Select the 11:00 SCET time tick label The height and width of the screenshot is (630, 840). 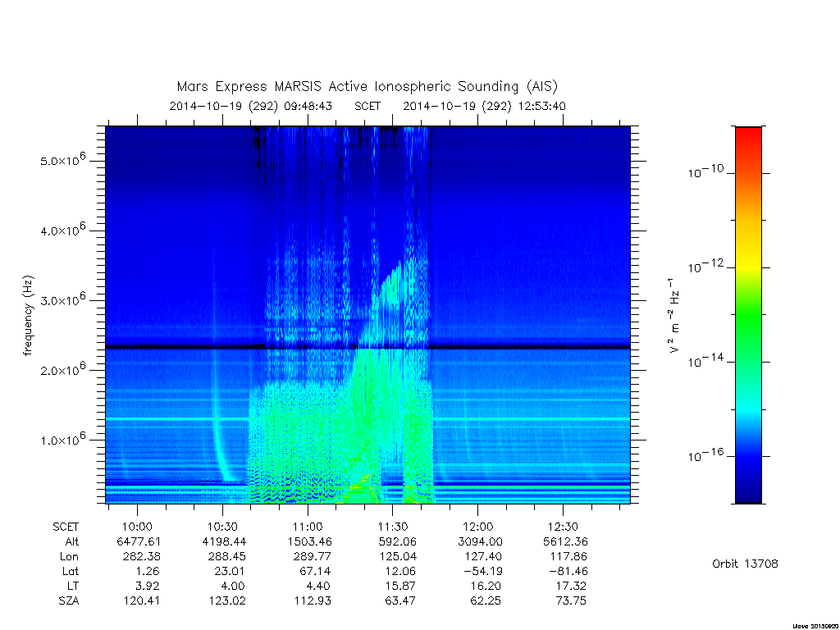click(308, 527)
